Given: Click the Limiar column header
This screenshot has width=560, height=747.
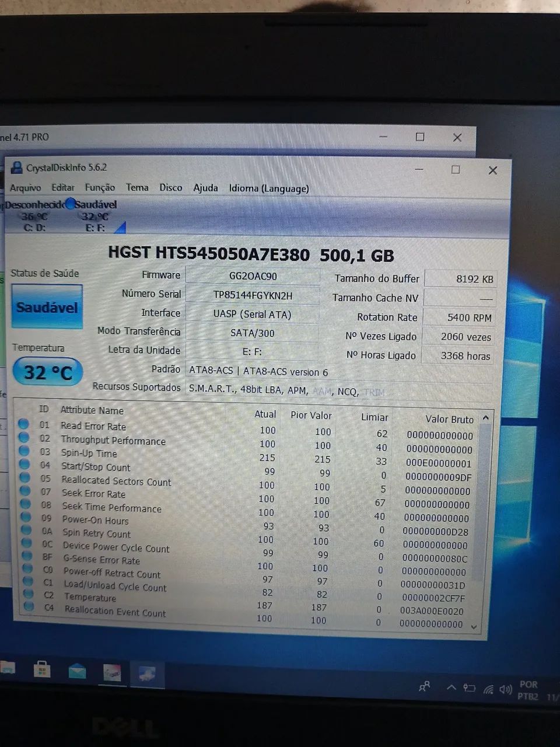Looking at the screenshot, I should (374, 417).
